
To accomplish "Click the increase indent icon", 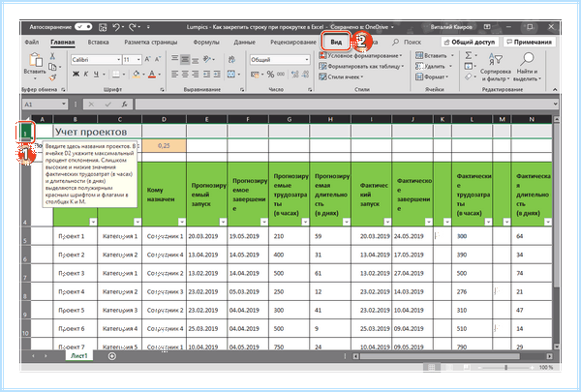I will click(x=217, y=75).
